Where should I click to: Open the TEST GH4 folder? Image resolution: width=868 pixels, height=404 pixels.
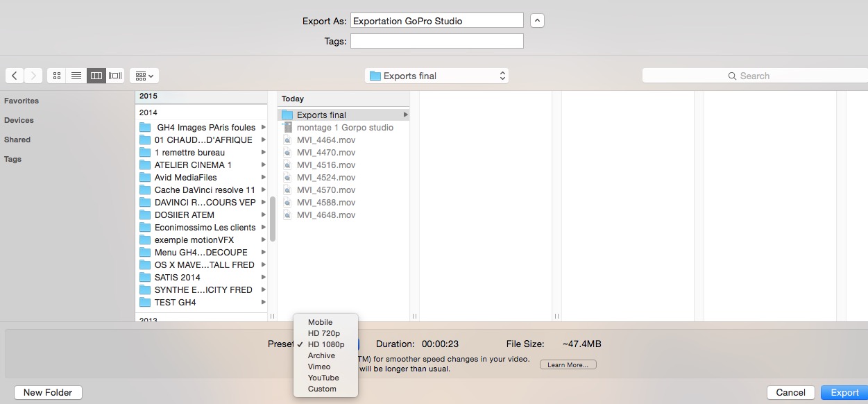pos(175,303)
